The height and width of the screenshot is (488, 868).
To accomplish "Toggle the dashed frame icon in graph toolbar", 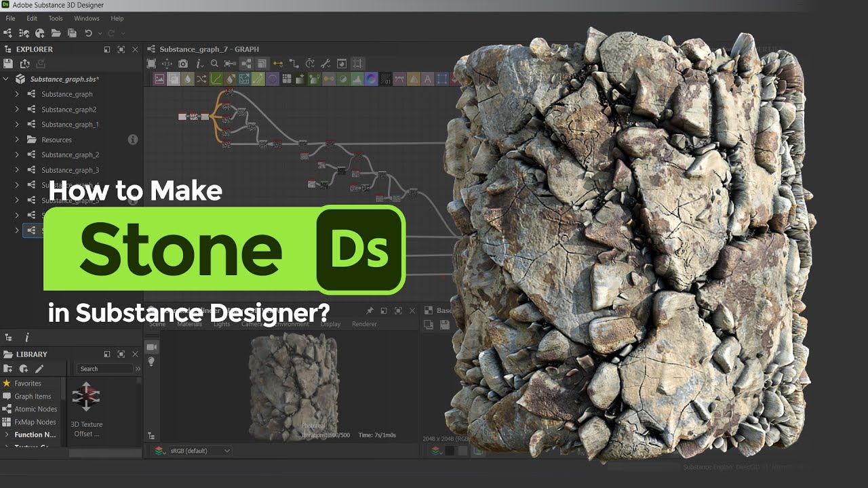I will click(357, 64).
